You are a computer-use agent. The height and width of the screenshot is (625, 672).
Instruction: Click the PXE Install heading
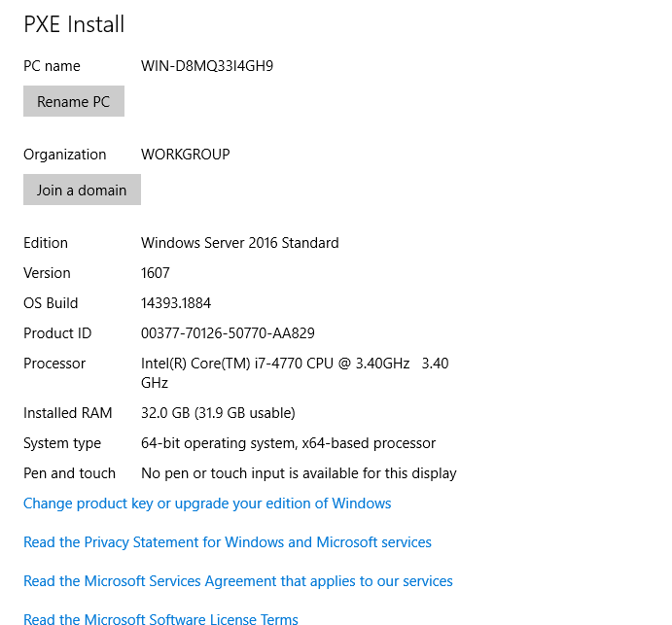[74, 24]
